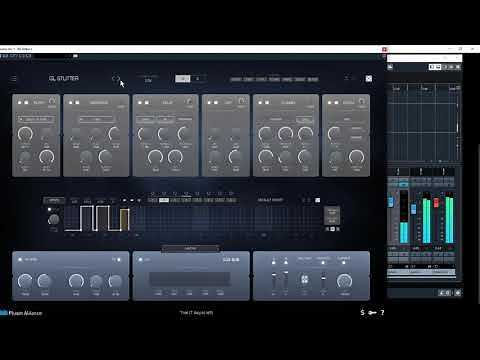Toggle the first power square in the fourth effect module
Image resolution: width=480 pixels, height=360 pixels.
[x=209, y=102]
